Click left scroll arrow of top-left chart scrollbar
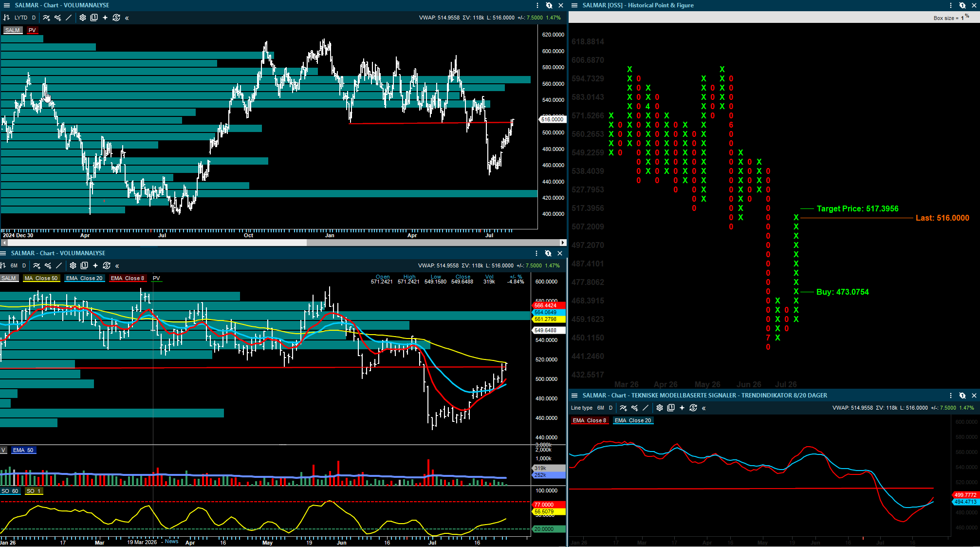The width and height of the screenshot is (980, 547). tap(4, 242)
